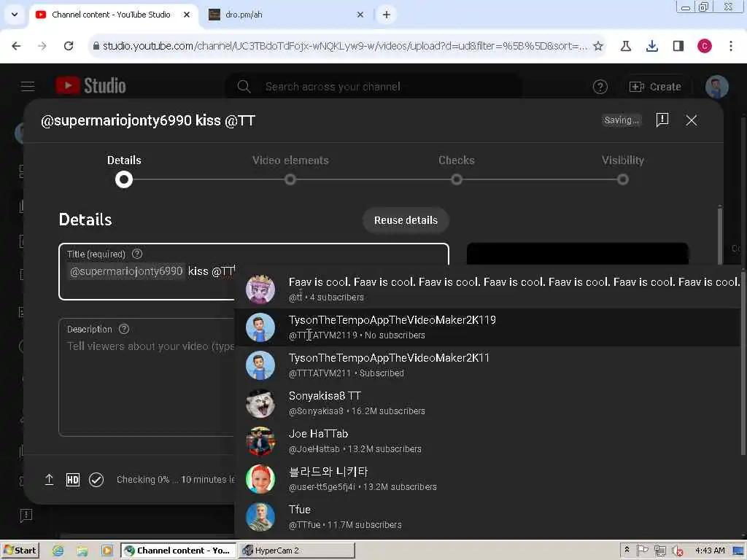Click the upload status arrow icon

point(49,480)
